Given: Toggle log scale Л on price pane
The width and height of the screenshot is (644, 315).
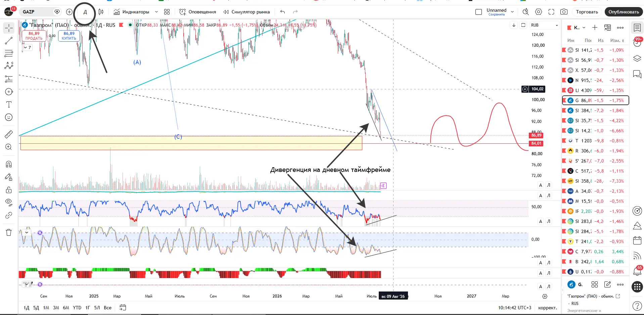Looking at the screenshot, I should 549,185.
